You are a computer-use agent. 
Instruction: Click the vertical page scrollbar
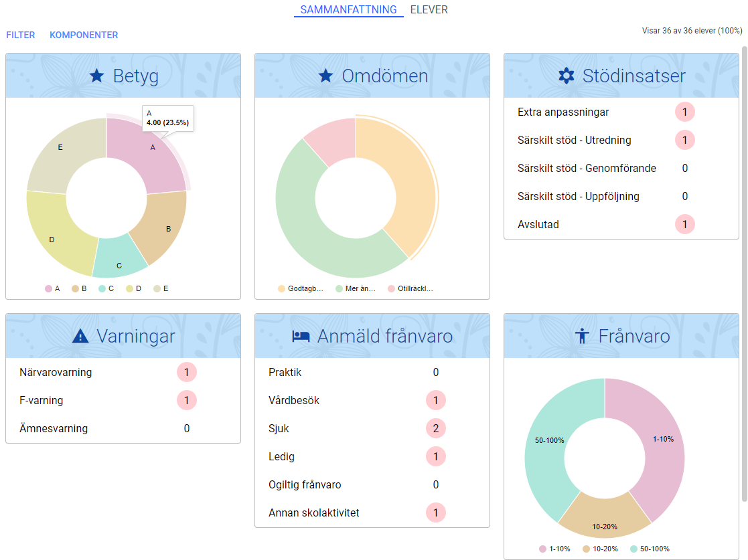744,274
